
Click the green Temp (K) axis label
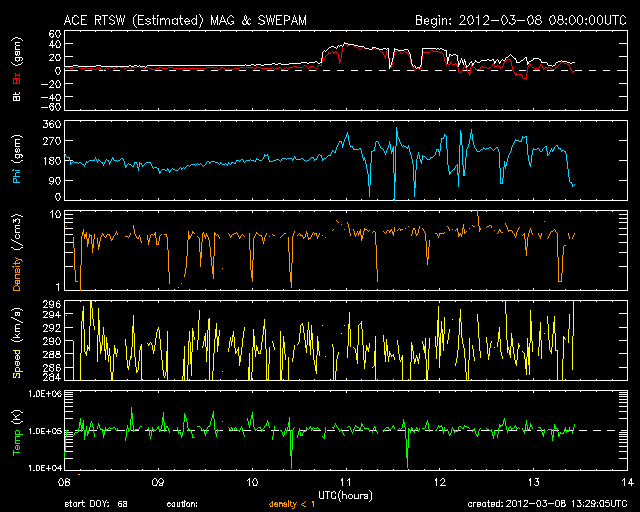coord(17,430)
